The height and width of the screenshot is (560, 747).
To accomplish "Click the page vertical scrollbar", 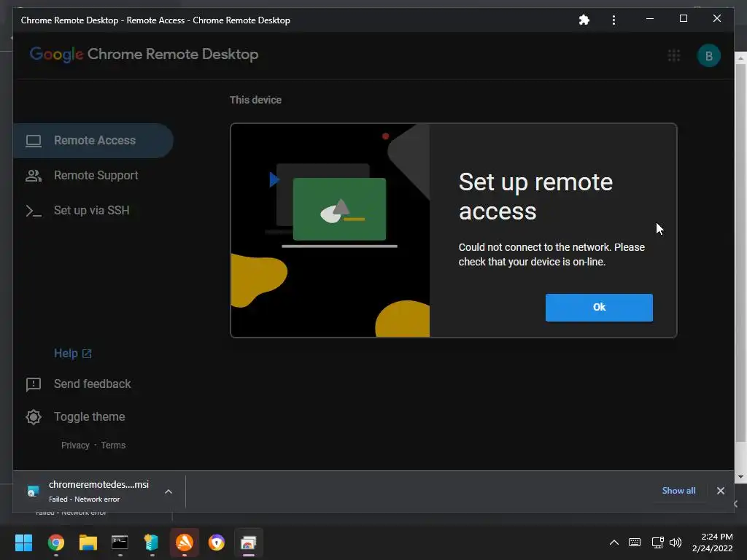I will pos(740,252).
